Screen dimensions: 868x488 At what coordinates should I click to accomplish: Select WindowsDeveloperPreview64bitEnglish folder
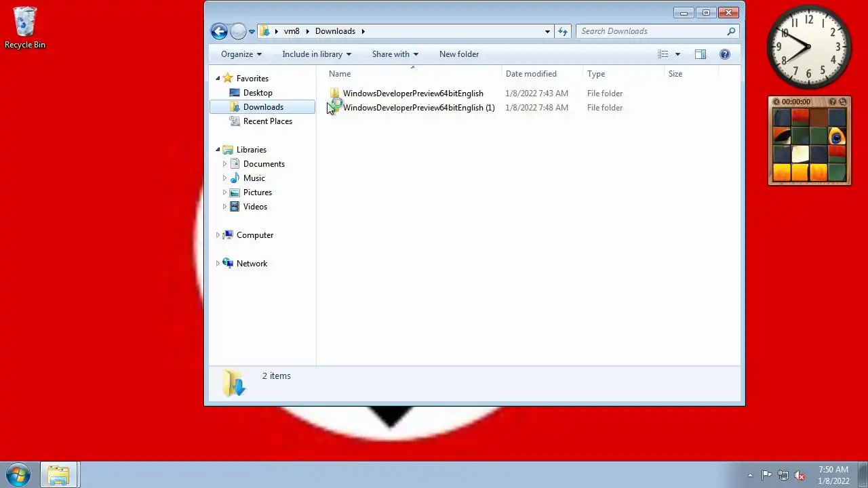[x=413, y=94]
